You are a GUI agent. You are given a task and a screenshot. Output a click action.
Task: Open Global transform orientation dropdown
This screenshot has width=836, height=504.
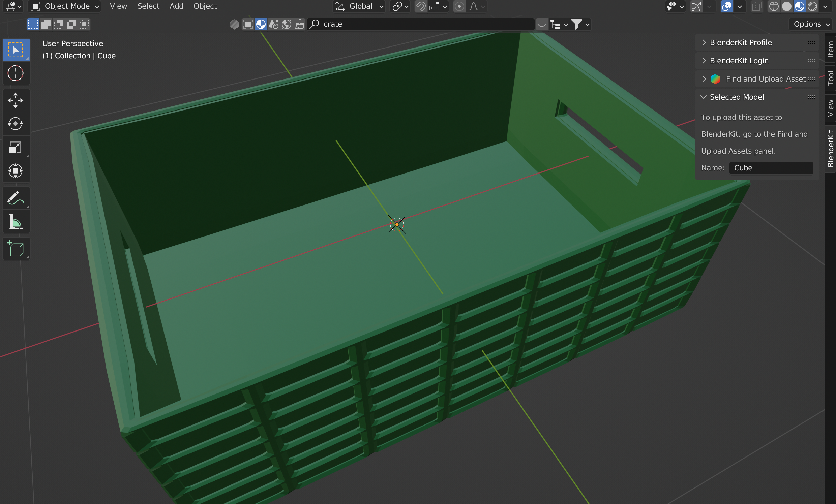click(359, 6)
